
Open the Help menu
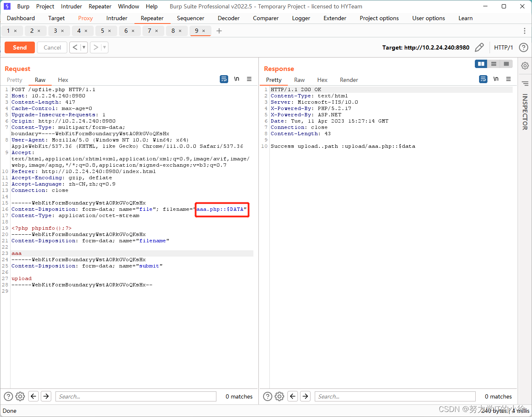pyautogui.click(x=152, y=6)
